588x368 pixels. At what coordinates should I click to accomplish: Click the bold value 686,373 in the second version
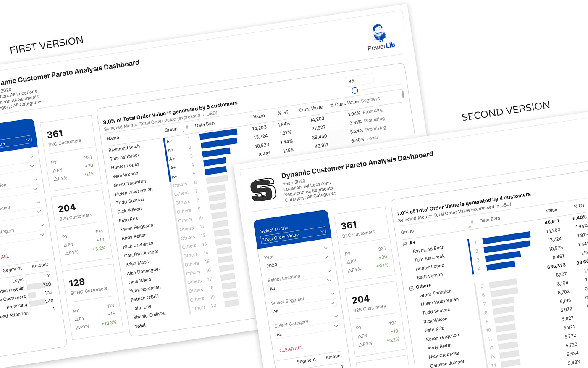(556, 266)
